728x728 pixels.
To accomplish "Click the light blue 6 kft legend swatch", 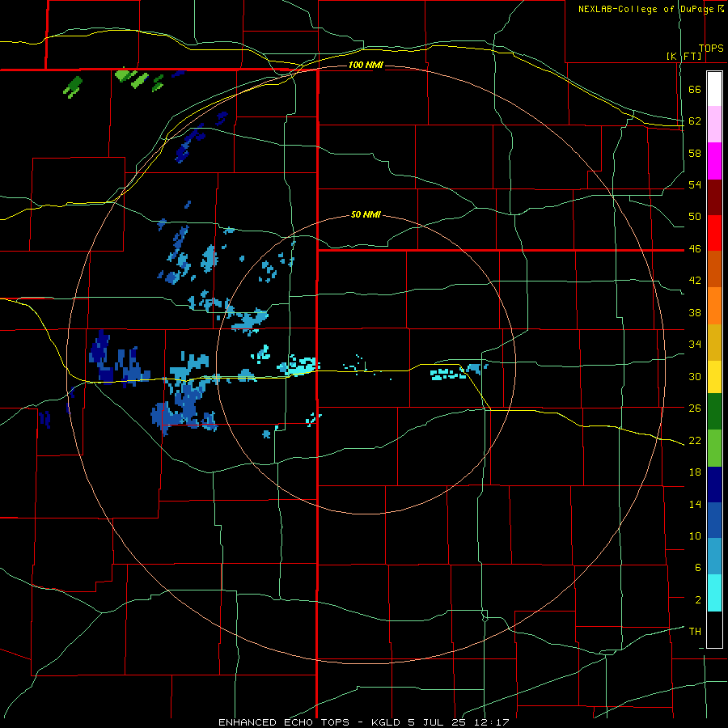I will click(714, 557).
